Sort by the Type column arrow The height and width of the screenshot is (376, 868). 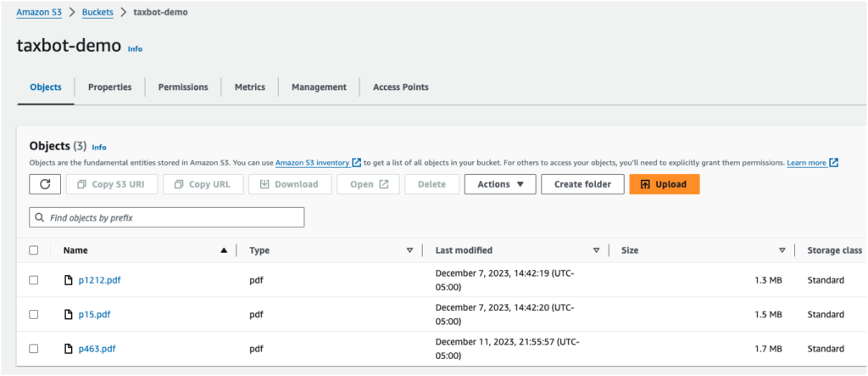pyautogui.click(x=409, y=250)
